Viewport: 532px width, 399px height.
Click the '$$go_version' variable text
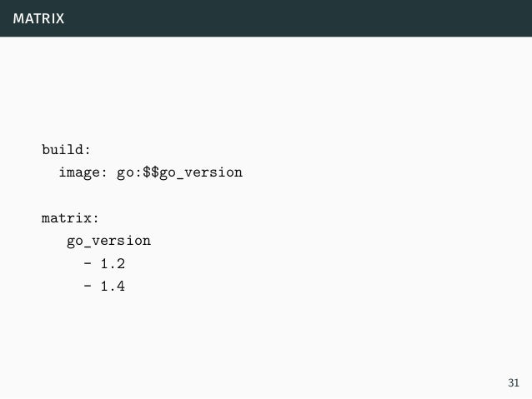pos(193,172)
